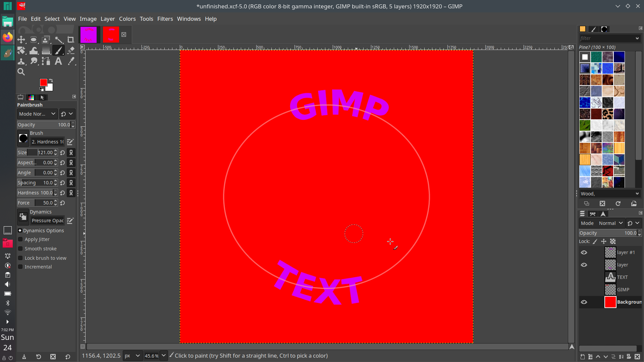Enable Lock brush to view

[x=20, y=258]
